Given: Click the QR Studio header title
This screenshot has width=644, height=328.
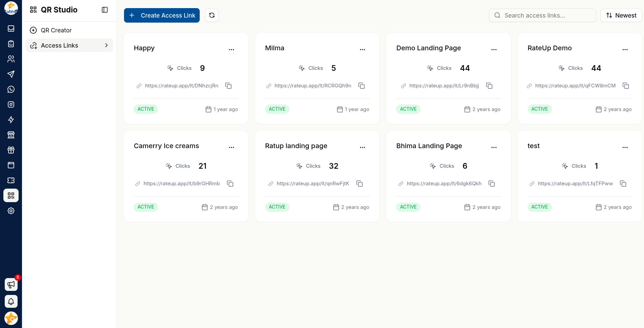Looking at the screenshot, I should coord(59,10).
